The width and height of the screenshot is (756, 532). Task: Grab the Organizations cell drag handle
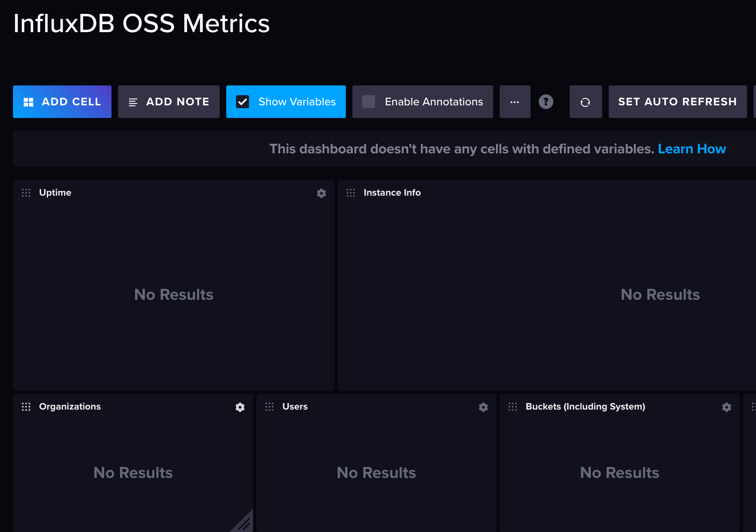(26, 407)
